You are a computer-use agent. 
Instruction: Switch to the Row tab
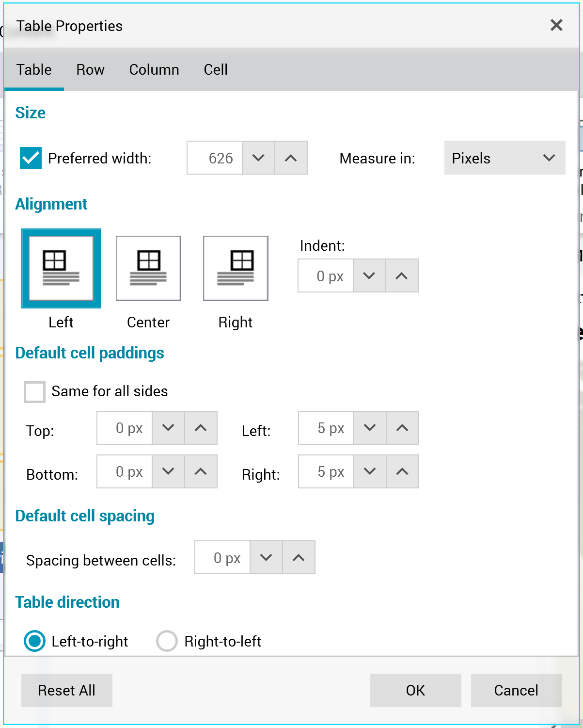click(90, 70)
